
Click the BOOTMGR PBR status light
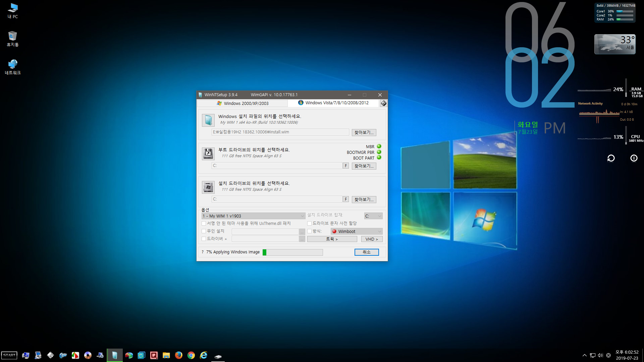coord(379,152)
